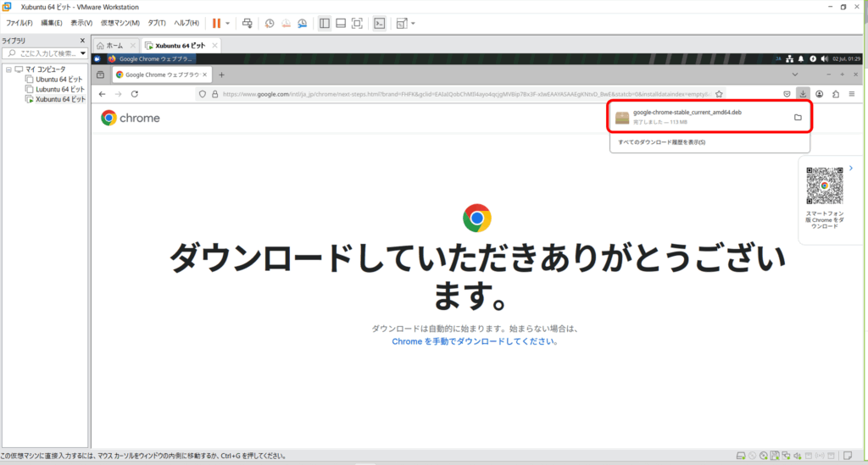
Task: Expand the library search dropdown arrow
Action: pyautogui.click(x=82, y=53)
